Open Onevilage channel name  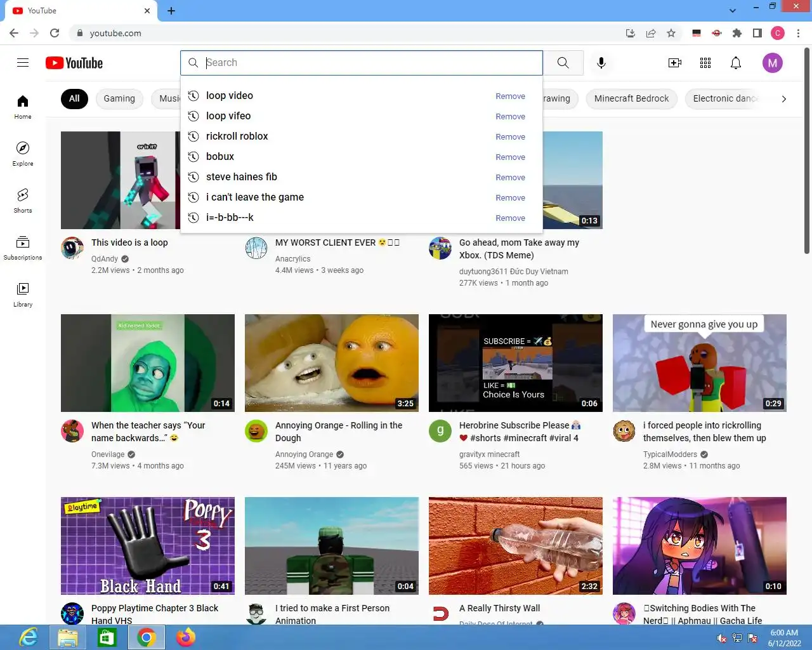(x=108, y=454)
